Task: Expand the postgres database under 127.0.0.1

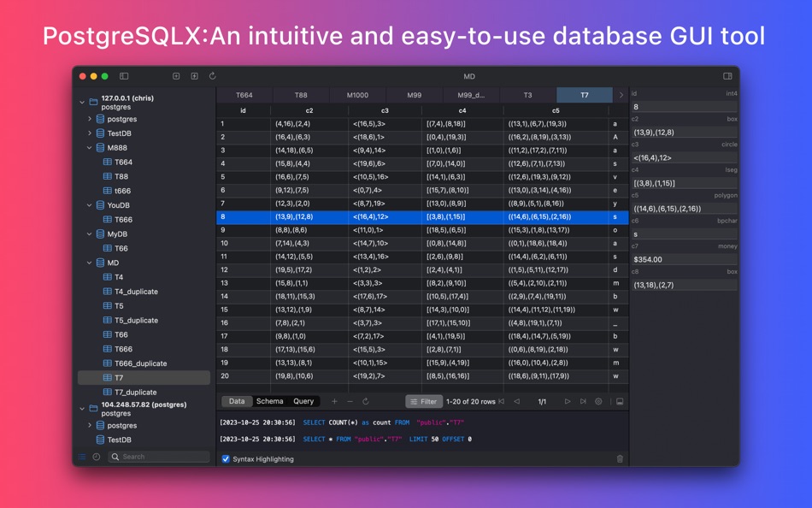Action: point(90,119)
